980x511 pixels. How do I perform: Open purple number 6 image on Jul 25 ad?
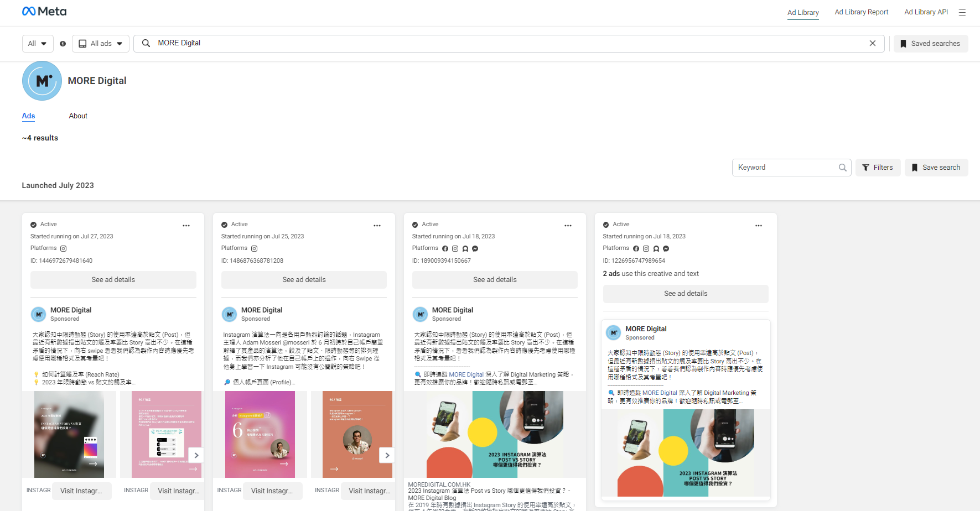pos(260,435)
